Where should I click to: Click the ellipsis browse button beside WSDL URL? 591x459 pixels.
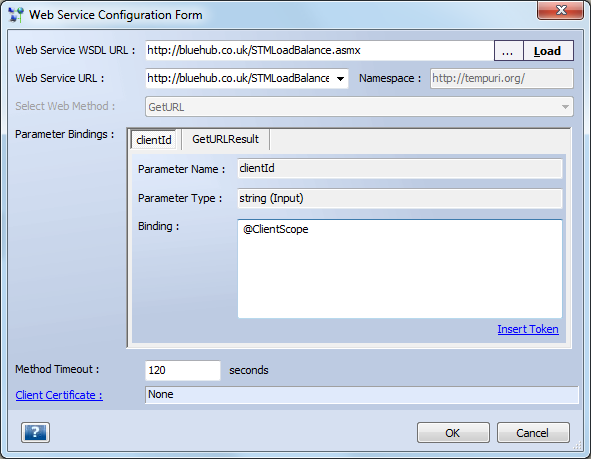508,50
